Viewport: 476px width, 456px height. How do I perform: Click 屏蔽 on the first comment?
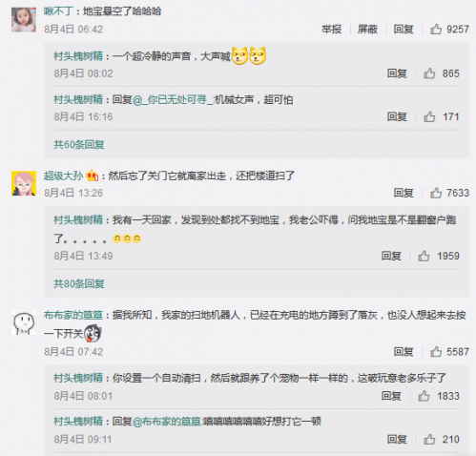point(367,30)
